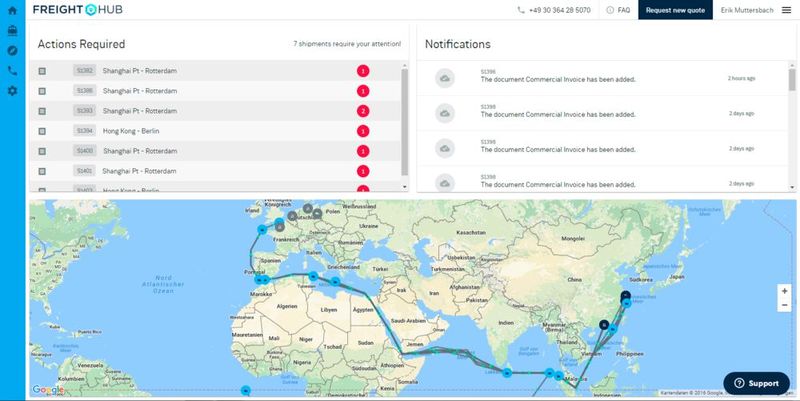Open the S1394 shipment ID tag
This screenshot has width=800, height=401.
coord(84,131)
